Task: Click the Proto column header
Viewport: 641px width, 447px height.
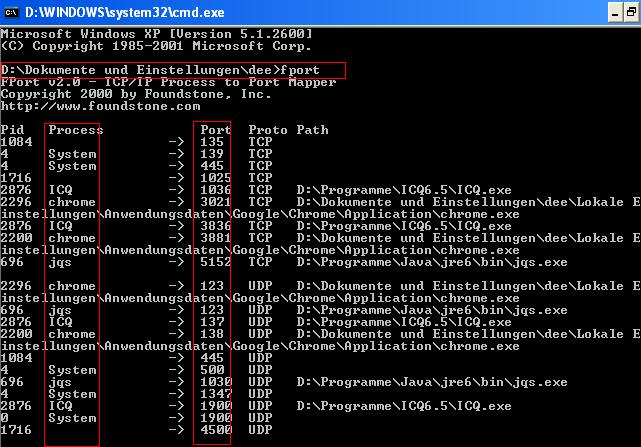Action: click(268, 130)
